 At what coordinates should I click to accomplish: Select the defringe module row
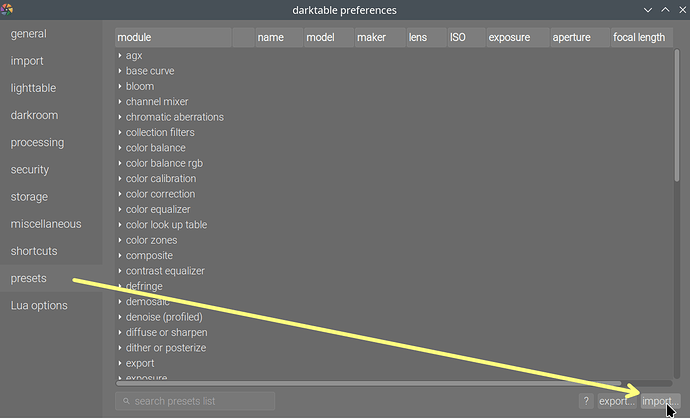click(x=394, y=287)
